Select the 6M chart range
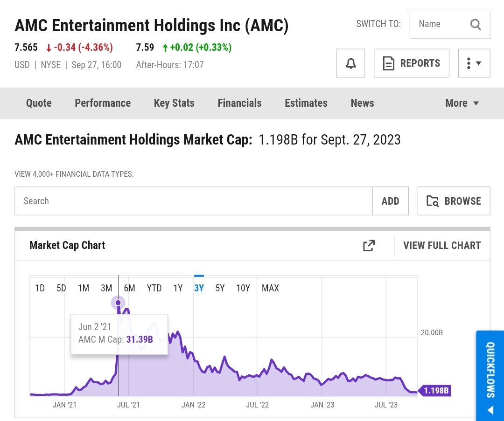 pos(130,288)
